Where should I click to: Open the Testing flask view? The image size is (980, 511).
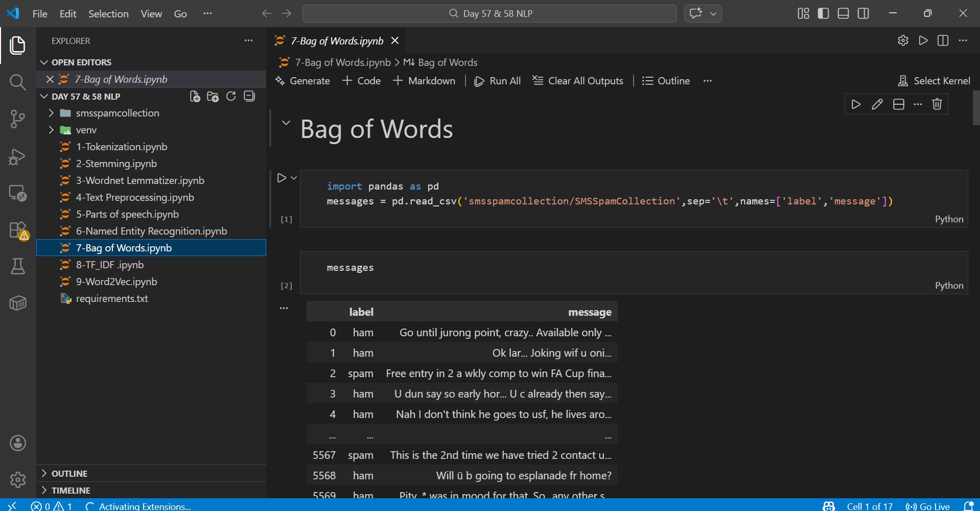[17, 266]
